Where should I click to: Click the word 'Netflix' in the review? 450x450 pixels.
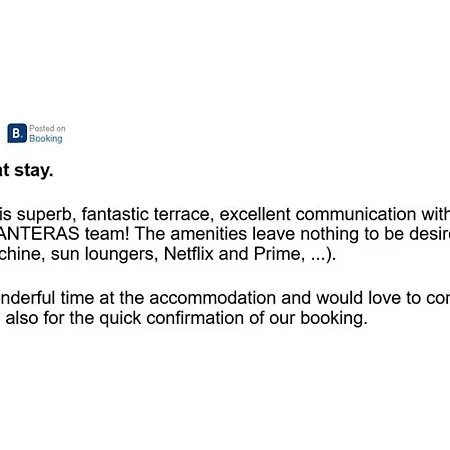(189, 254)
